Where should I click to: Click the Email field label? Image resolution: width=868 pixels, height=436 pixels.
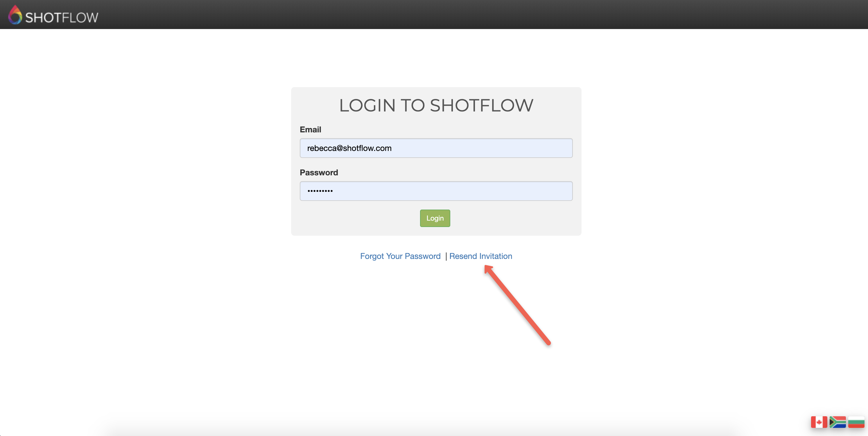(310, 130)
